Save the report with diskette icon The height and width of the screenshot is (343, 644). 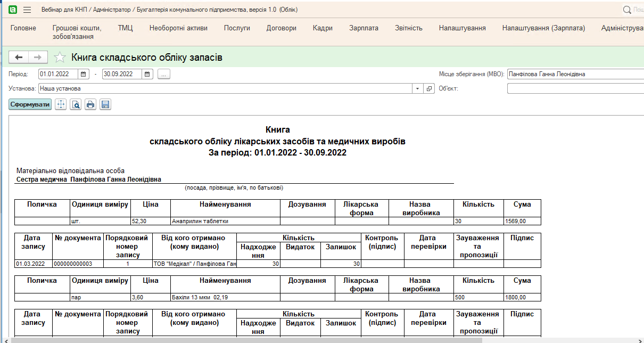pos(105,104)
